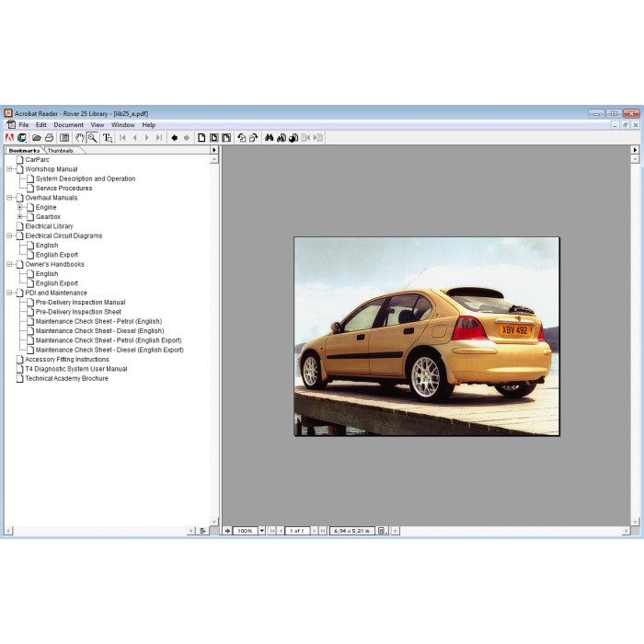
Task: Click the Next Highlight toolbar icon
Action: [318, 138]
